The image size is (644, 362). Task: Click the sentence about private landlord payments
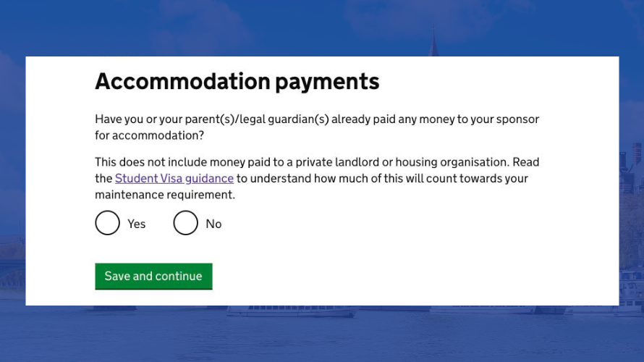coord(302,162)
